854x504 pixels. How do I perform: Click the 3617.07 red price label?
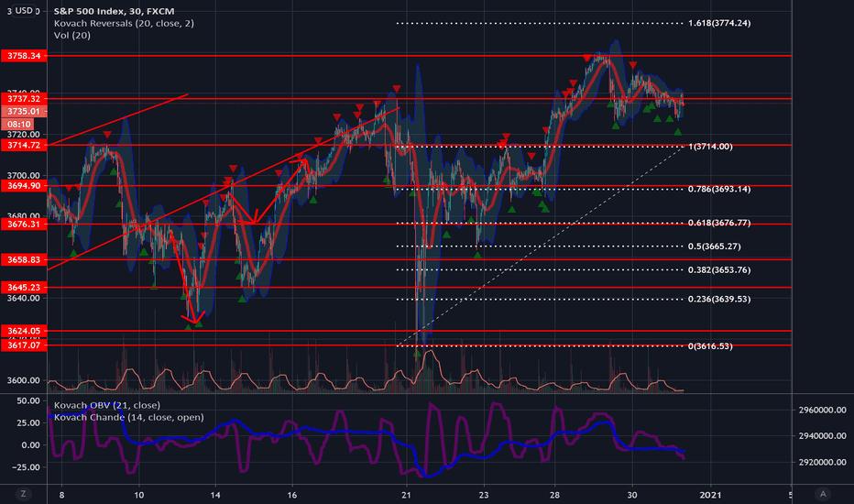pos(24,345)
